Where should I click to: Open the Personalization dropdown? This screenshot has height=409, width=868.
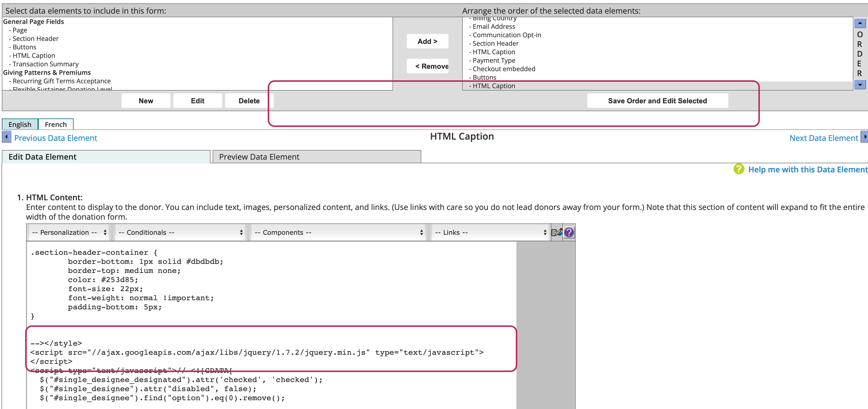[69, 232]
